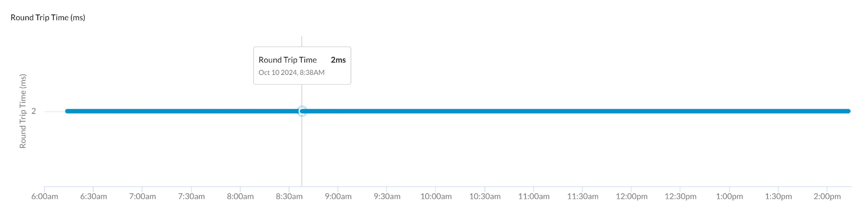The width and height of the screenshot is (868, 216).
Task: Click the 10:30am time axis label
Action: (x=485, y=196)
